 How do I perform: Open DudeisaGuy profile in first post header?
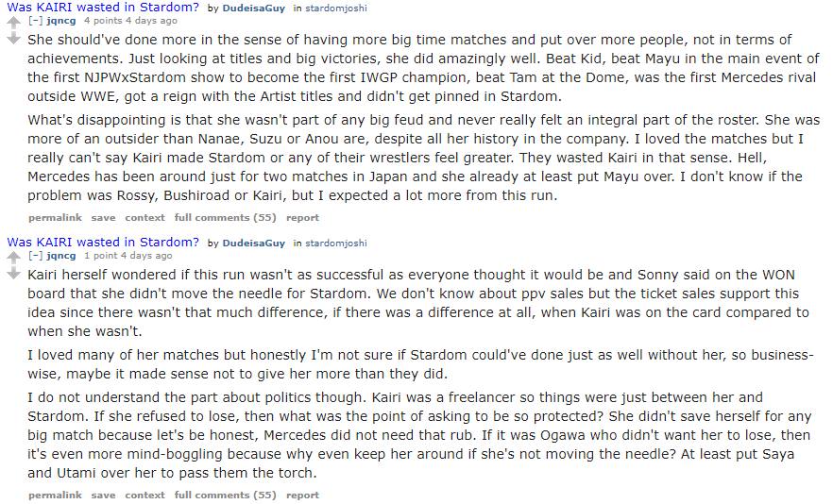click(253, 8)
